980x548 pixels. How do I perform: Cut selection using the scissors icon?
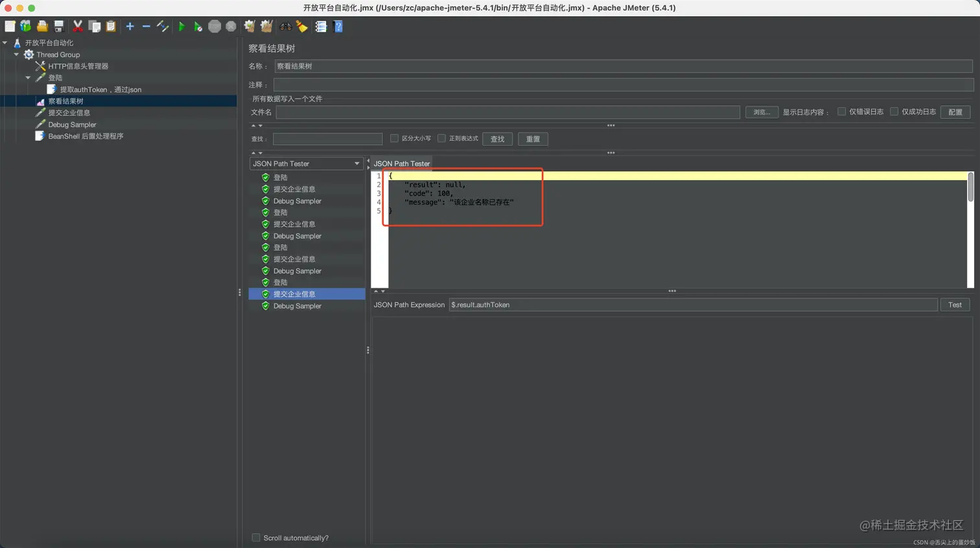coord(78,27)
